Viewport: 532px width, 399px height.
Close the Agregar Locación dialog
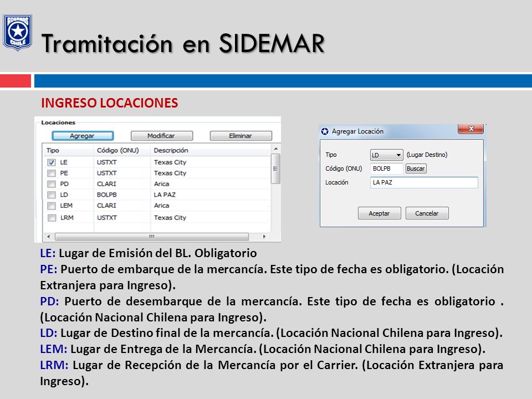coord(470,129)
